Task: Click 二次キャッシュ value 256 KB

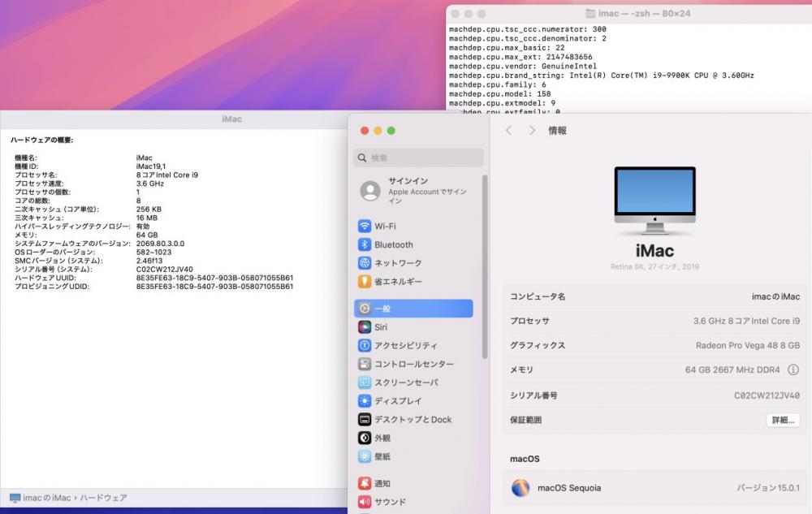Action: tap(149, 209)
